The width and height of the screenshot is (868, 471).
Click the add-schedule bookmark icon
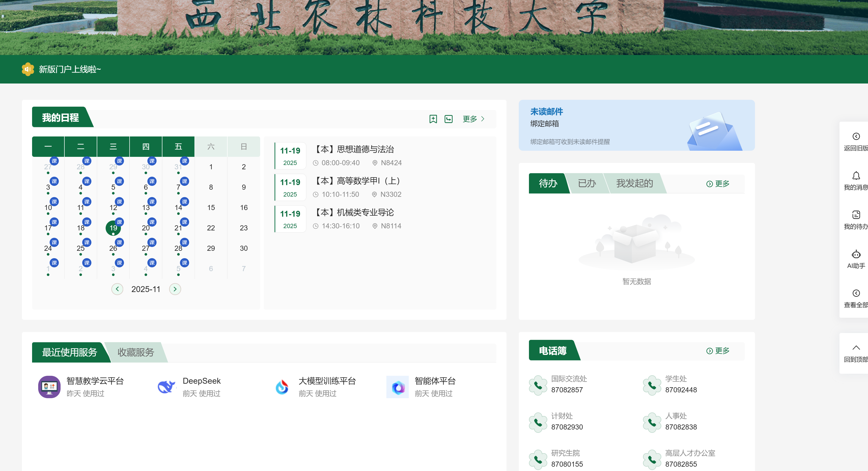pyautogui.click(x=433, y=119)
